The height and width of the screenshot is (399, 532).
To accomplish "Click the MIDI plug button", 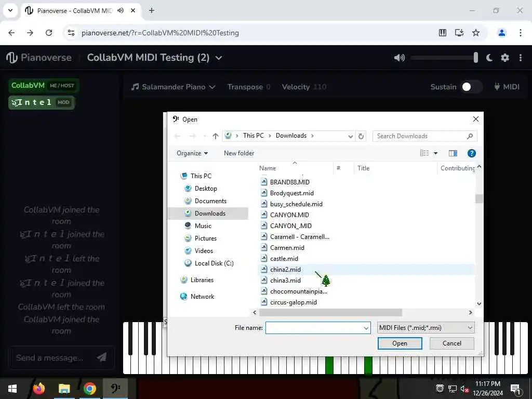I will 507,87.
